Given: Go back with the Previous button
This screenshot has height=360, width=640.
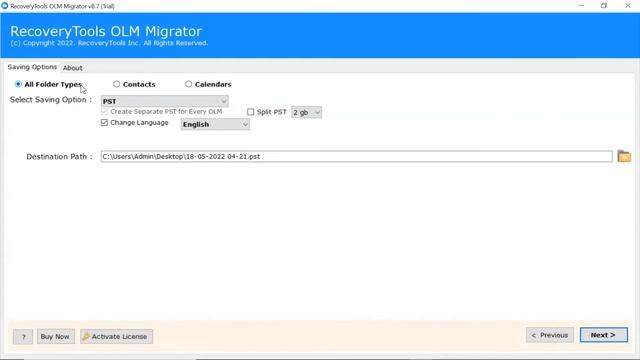Looking at the screenshot, I should point(550,335).
